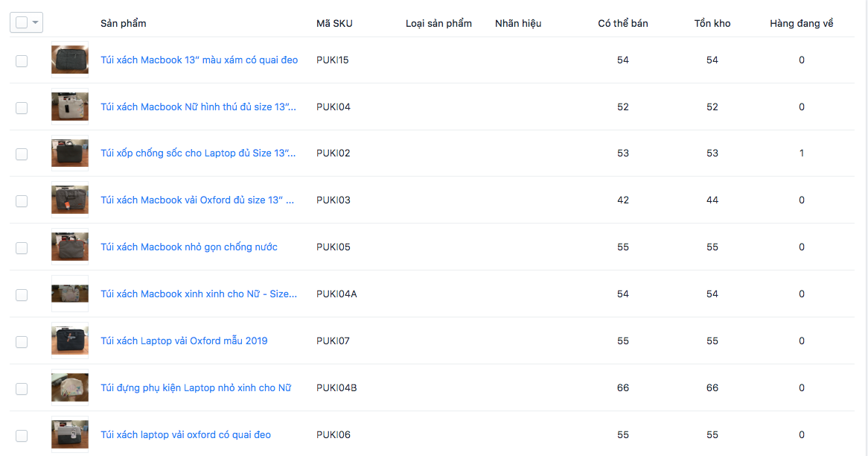Open product image for SKU PUKI06

coord(70,435)
